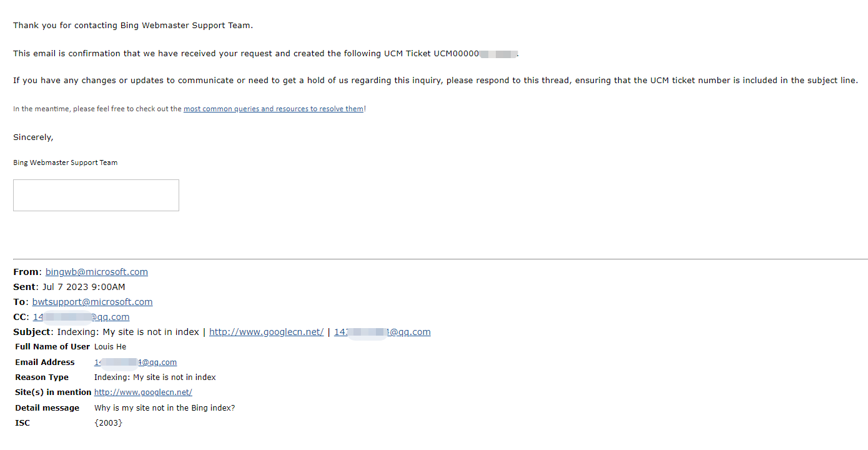
Task: Open googlecn.net link in Subject line
Action: pyautogui.click(x=267, y=332)
